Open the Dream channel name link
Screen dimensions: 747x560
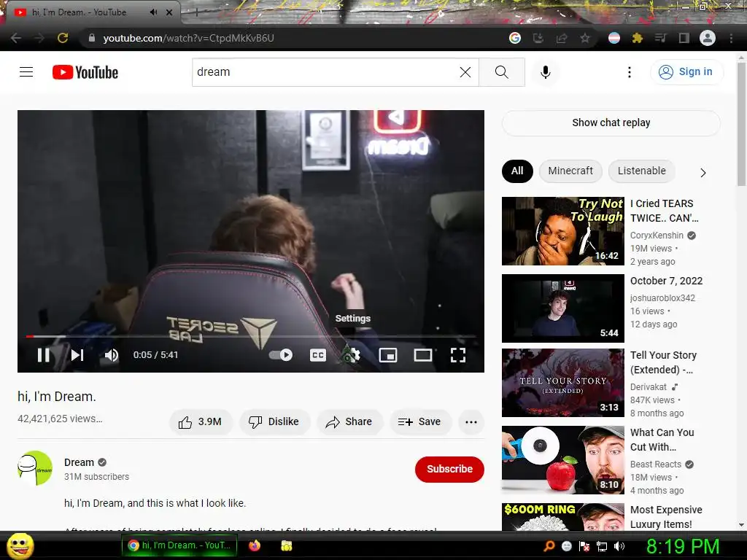(x=79, y=462)
